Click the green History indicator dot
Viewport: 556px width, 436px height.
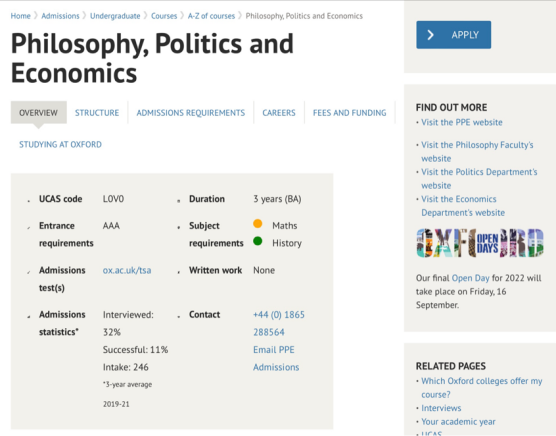tap(258, 241)
